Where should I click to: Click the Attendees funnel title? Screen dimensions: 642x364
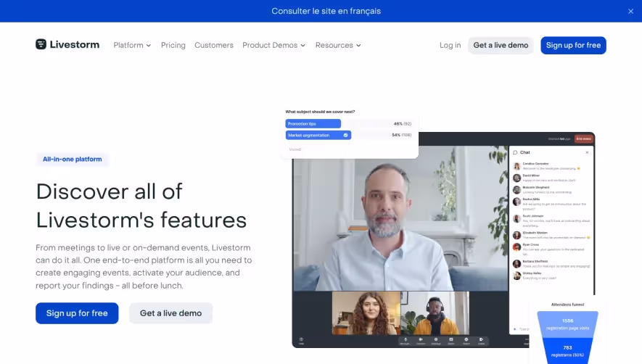point(567,305)
